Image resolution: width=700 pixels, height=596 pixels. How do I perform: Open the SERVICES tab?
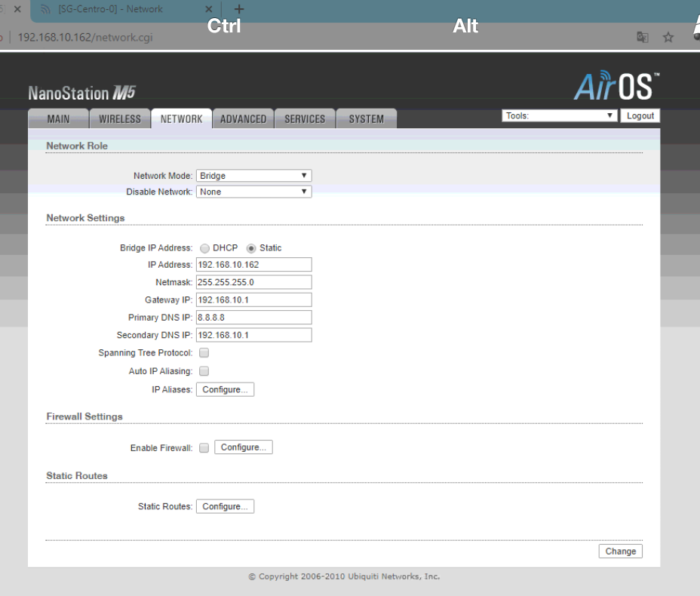coord(305,118)
